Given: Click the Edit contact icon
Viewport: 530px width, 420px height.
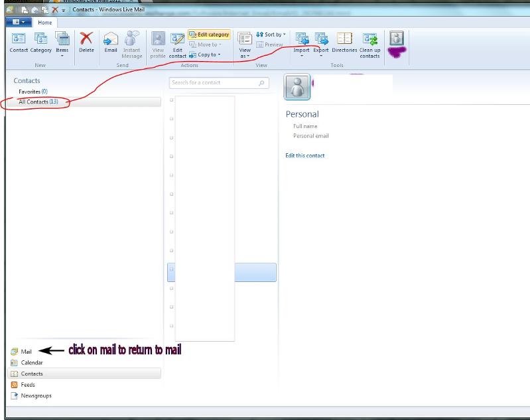Looking at the screenshot, I should 178,44.
